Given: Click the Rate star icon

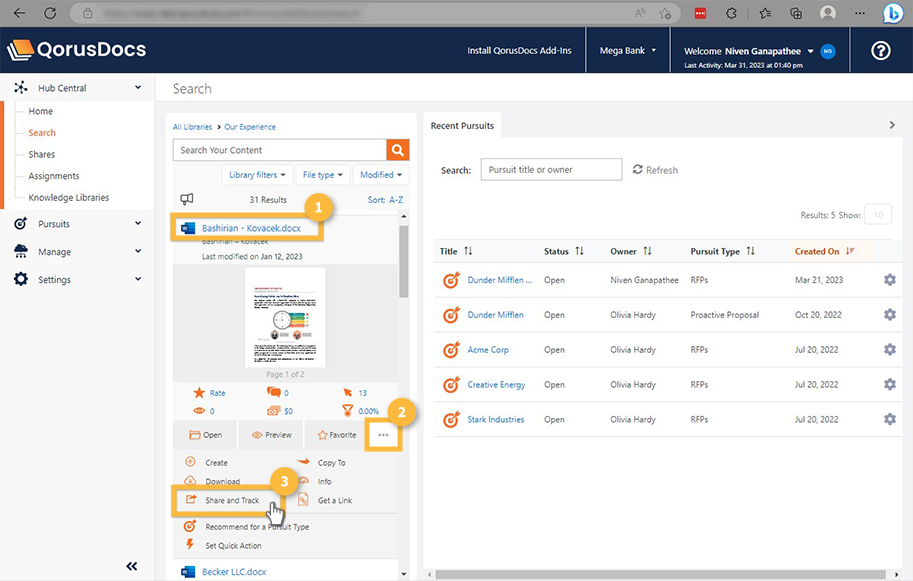Looking at the screenshot, I should point(198,393).
